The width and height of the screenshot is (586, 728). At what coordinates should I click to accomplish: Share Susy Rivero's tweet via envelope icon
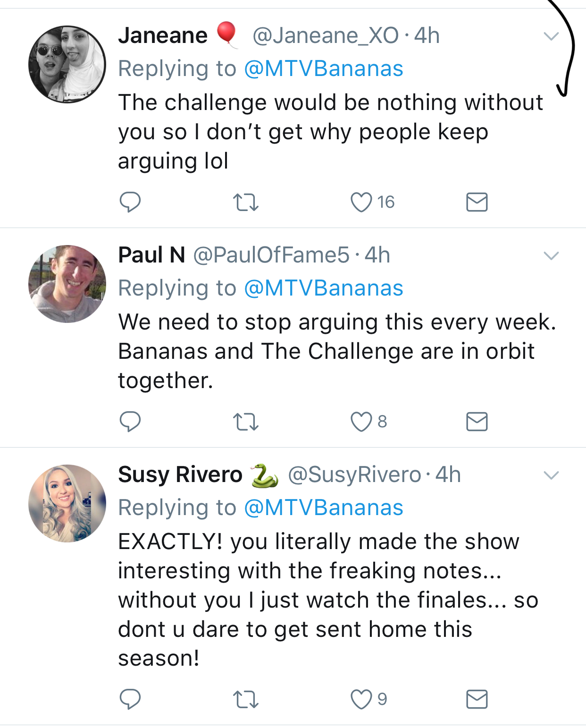coord(477,699)
